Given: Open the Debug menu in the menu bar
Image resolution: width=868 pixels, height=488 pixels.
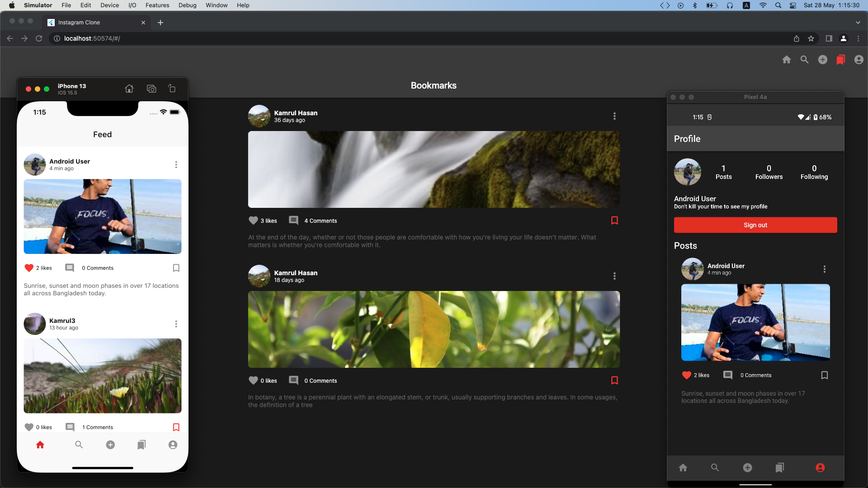Looking at the screenshot, I should (x=187, y=5).
